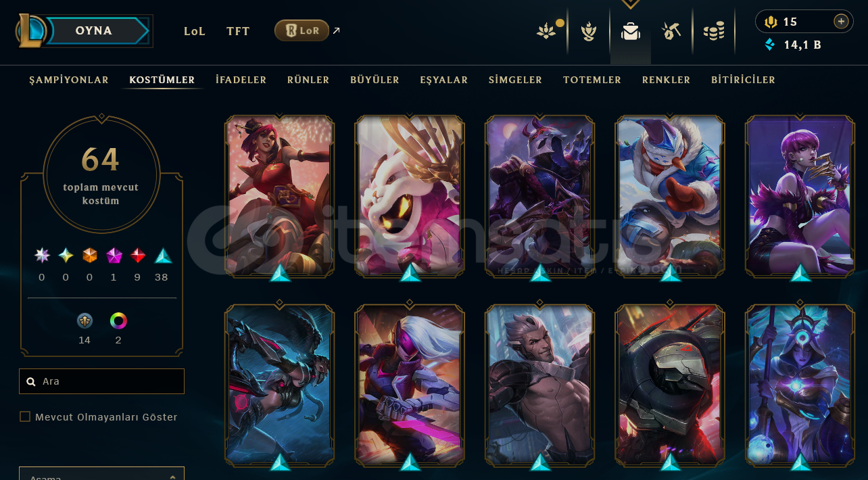Select the snowman skin thumbnail

coord(670,196)
